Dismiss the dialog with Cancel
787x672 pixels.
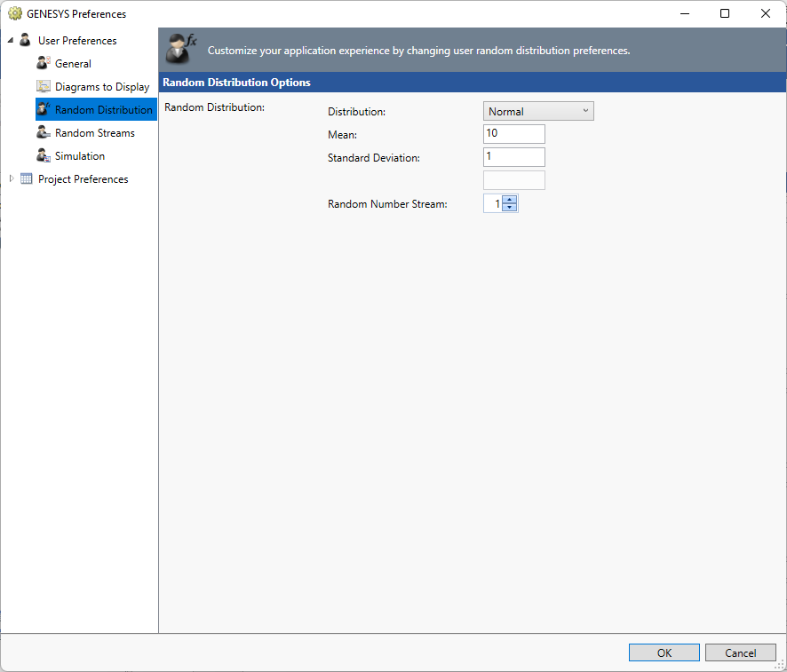pos(740,652)
